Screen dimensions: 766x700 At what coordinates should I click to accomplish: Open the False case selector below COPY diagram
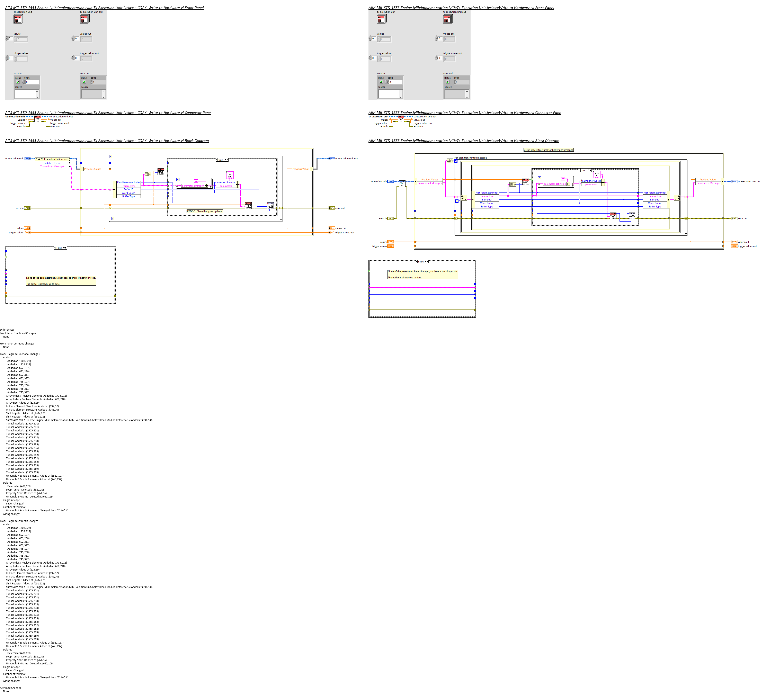(x=60, y=248)
